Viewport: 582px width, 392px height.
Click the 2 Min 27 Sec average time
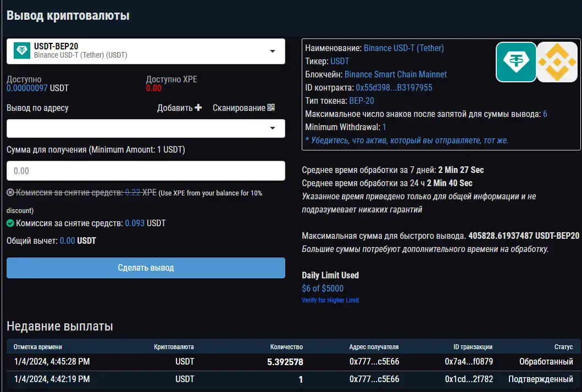click(461, 170)
